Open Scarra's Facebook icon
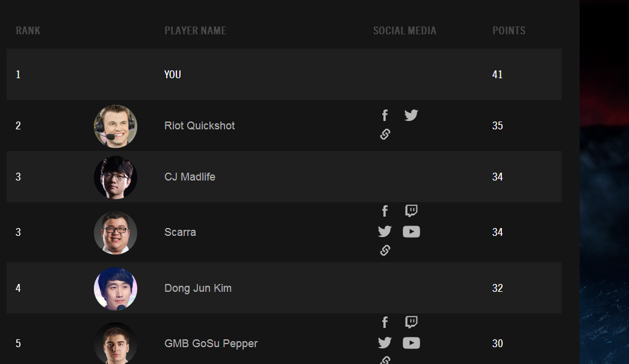The image size is (629, 364). 385,211
